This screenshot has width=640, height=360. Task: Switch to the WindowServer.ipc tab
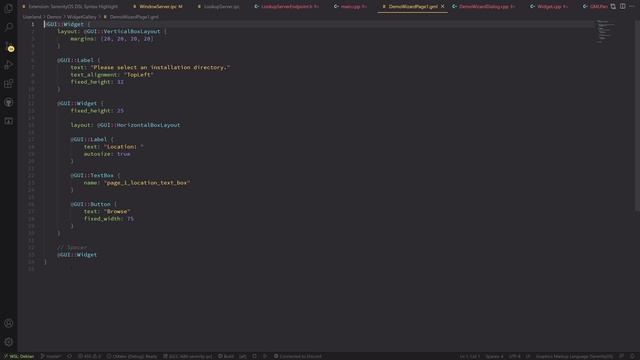(158, 7)
